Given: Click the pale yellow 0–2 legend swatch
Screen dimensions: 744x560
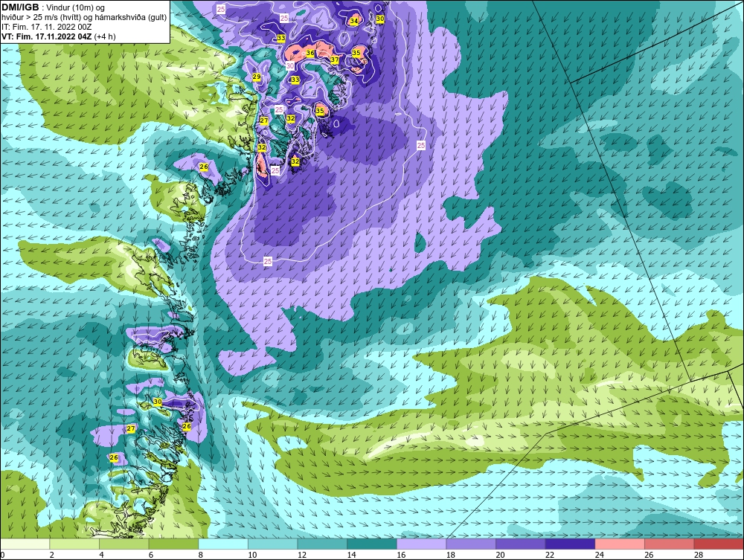Looking at the screenshot, I should 25,544.
